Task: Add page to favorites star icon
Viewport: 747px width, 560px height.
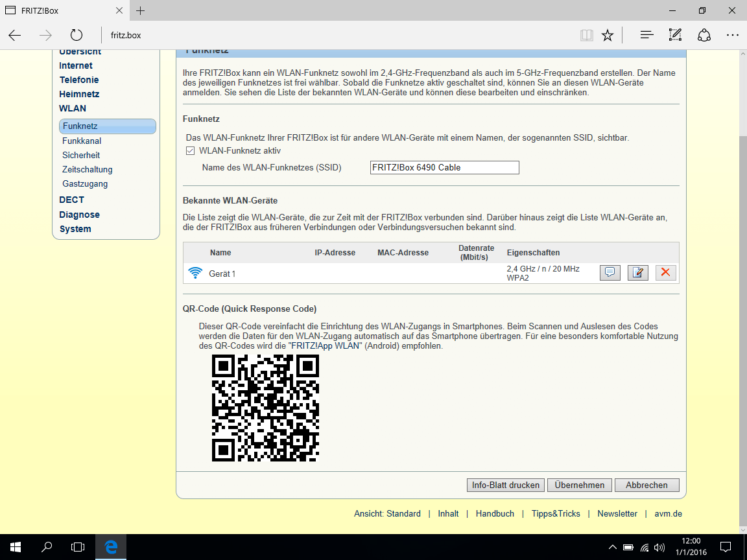Action: [608, 35]
